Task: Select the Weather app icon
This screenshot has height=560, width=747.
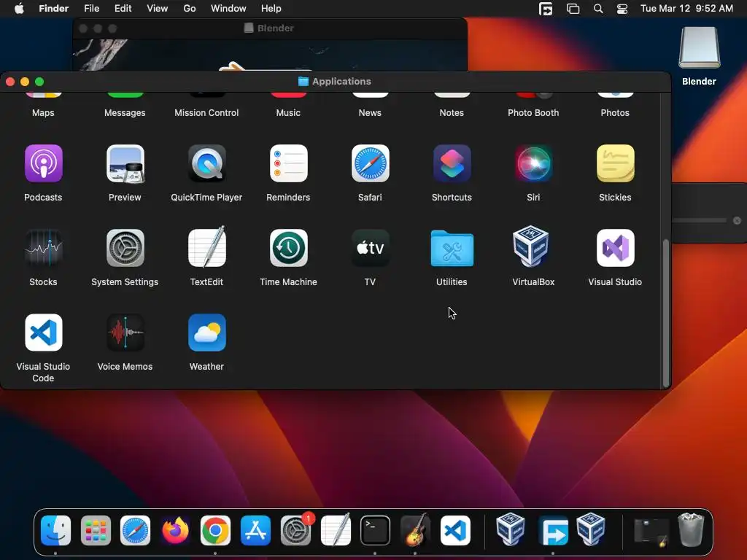Action: 206,332
